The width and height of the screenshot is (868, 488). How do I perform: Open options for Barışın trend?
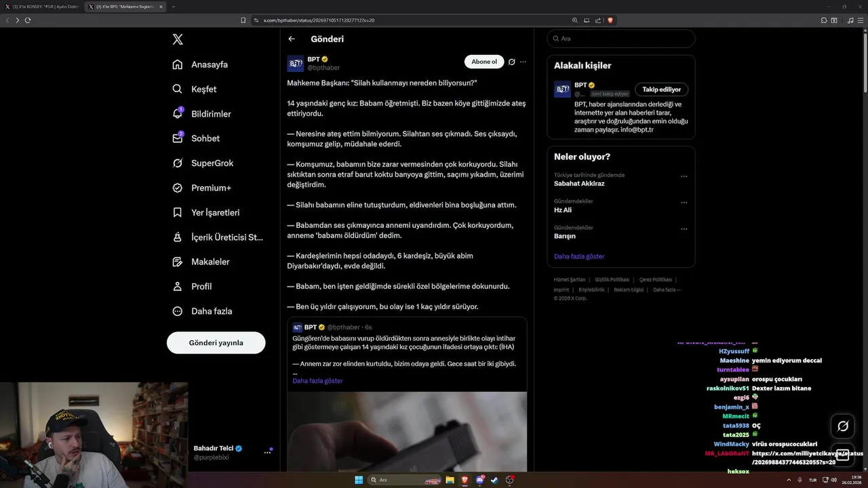(684, 228)
